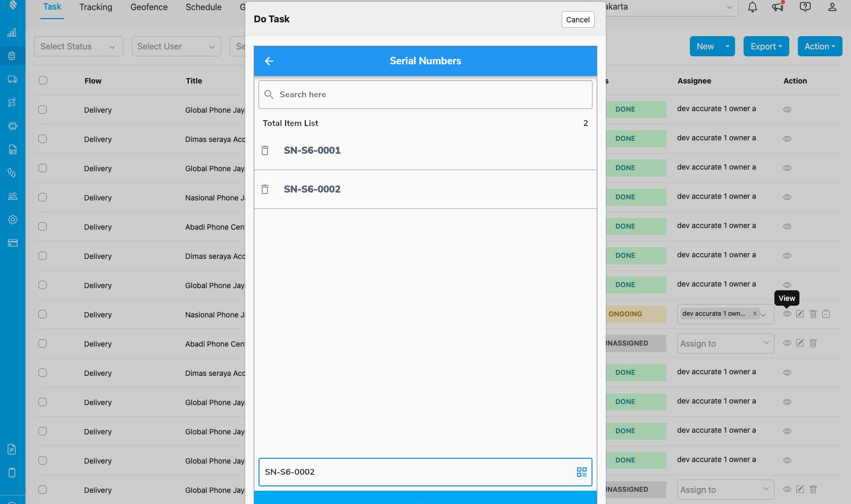This screenshot has width=851, height=504.
Task: Focus the Search here field
Action: pos(425,95)
